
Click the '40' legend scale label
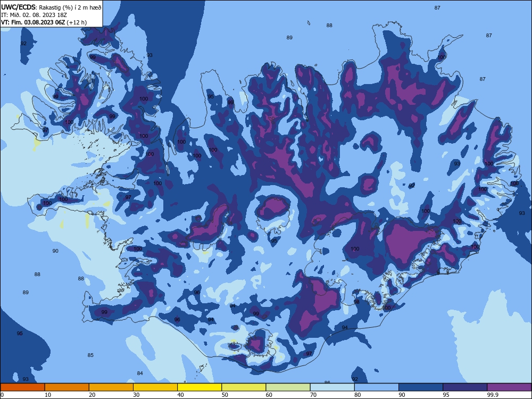180,395
